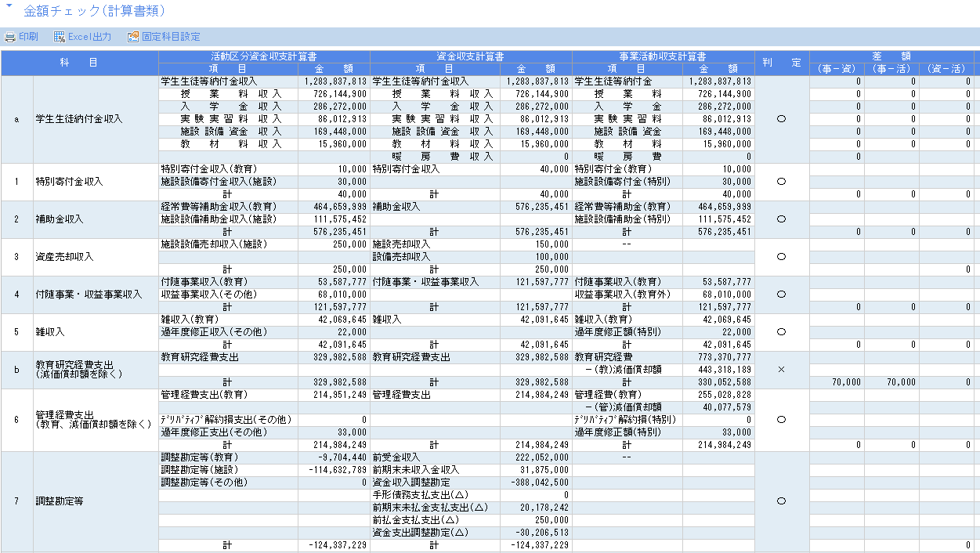Click the 印刷 print toolbar button
This screenshot has height=553, width=980.
point(21,37)
